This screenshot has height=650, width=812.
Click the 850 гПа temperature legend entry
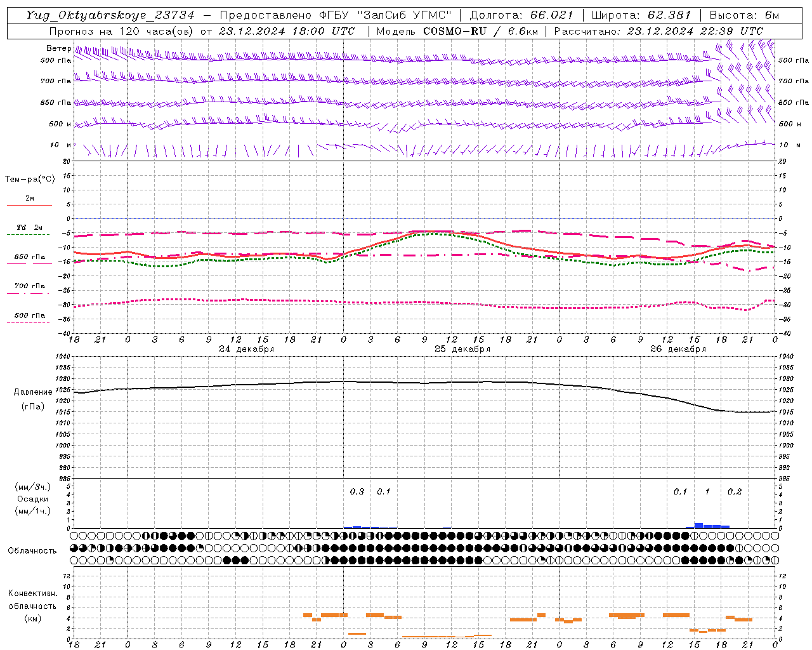[x=29, y=257]
